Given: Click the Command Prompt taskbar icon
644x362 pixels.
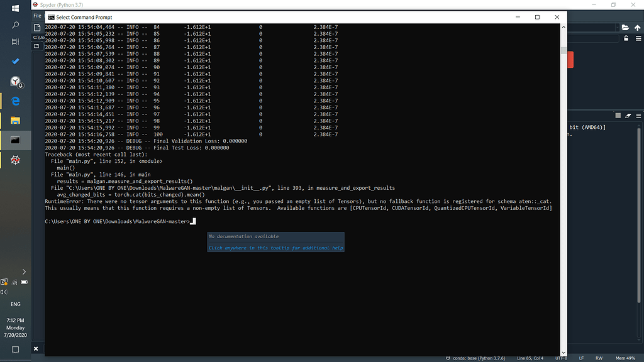Looking at the screenshot, I should (16, 140).
